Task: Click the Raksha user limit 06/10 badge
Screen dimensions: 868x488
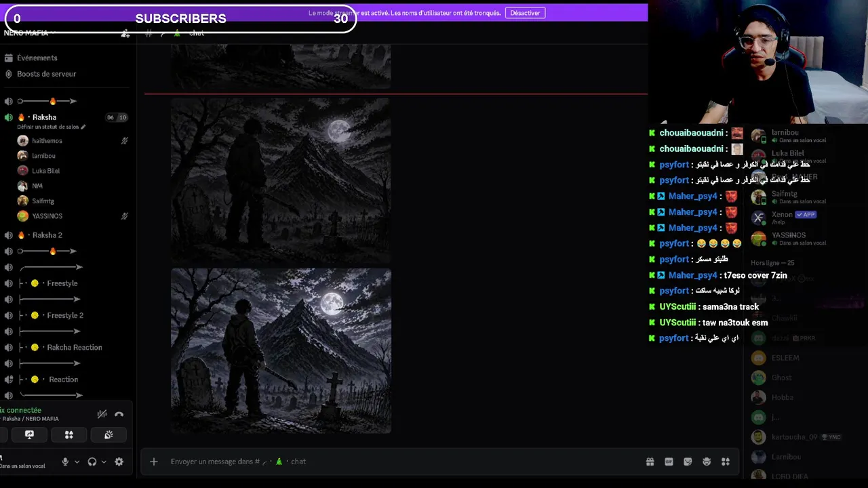Action: [x=117, y=117]
